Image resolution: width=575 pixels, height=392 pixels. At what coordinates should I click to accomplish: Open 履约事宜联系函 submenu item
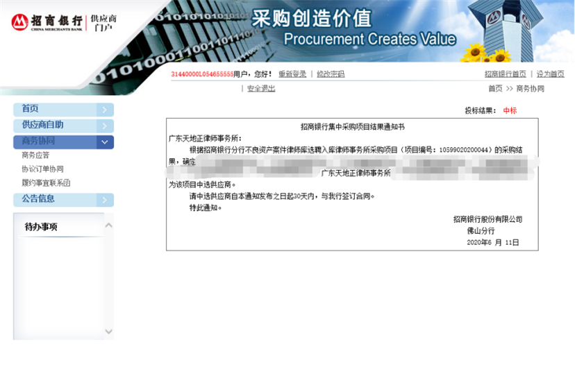(46, 183)
